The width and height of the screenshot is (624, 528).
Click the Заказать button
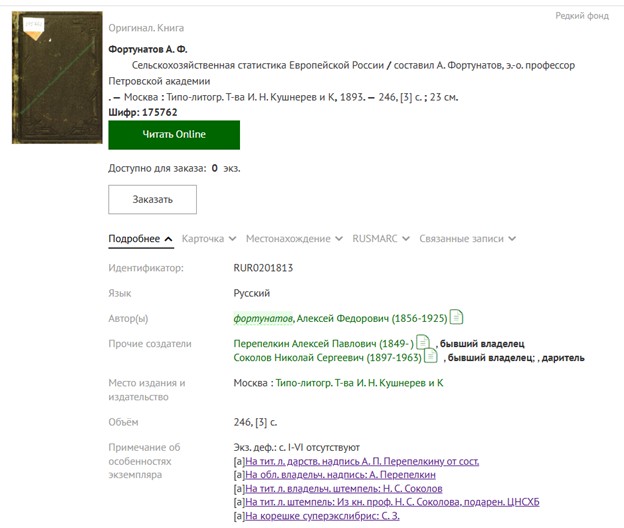[x=152, y=199]
